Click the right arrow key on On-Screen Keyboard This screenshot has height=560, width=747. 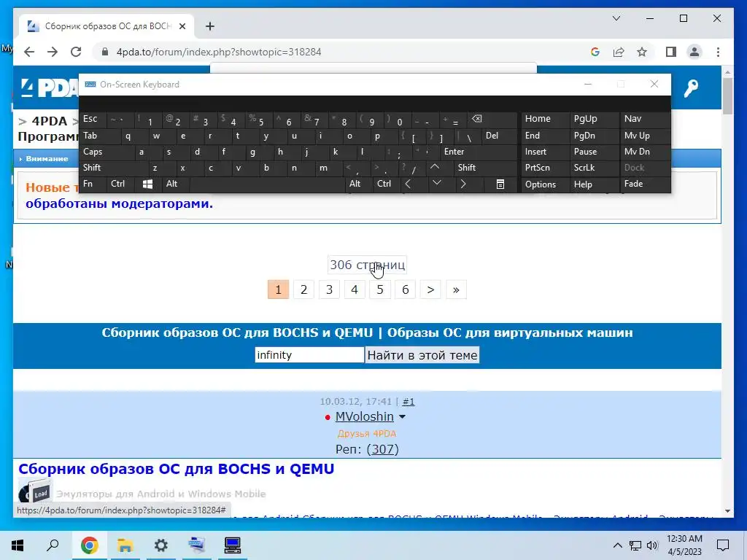(x=463, y=184)
